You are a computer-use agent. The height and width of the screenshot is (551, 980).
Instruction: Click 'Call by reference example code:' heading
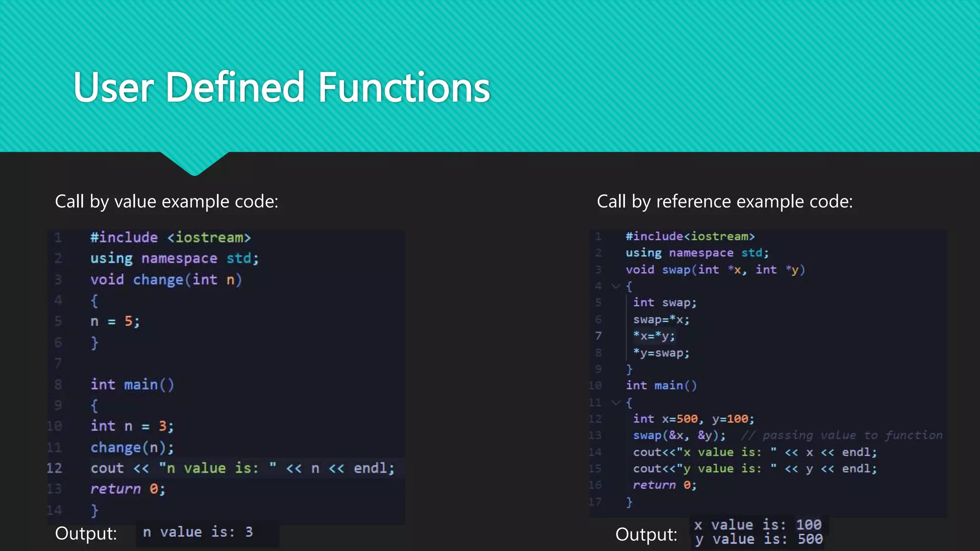coord(724,201)
